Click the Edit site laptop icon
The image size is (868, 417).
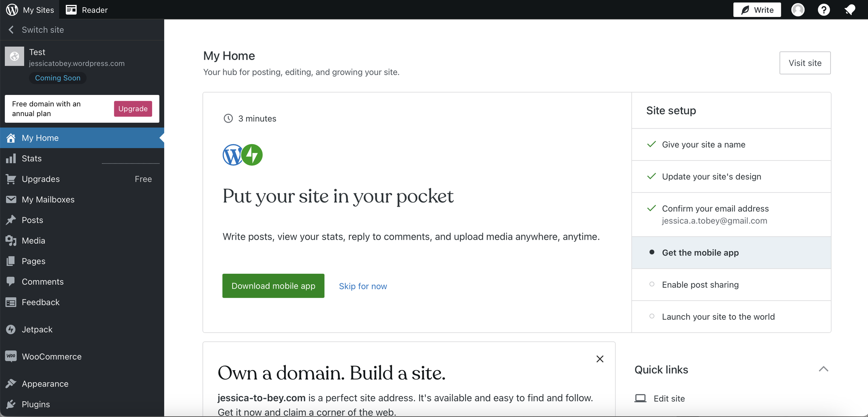tap(641, 398)
